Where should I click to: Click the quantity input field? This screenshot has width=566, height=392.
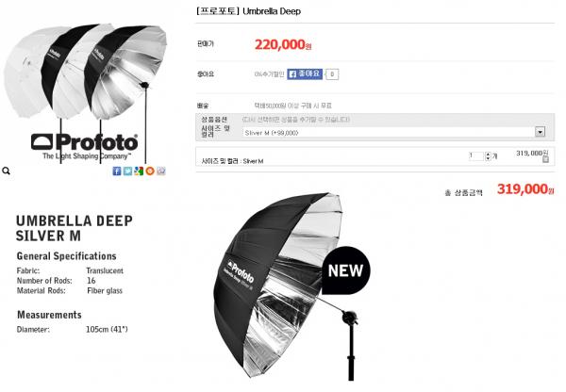(476, 156)
